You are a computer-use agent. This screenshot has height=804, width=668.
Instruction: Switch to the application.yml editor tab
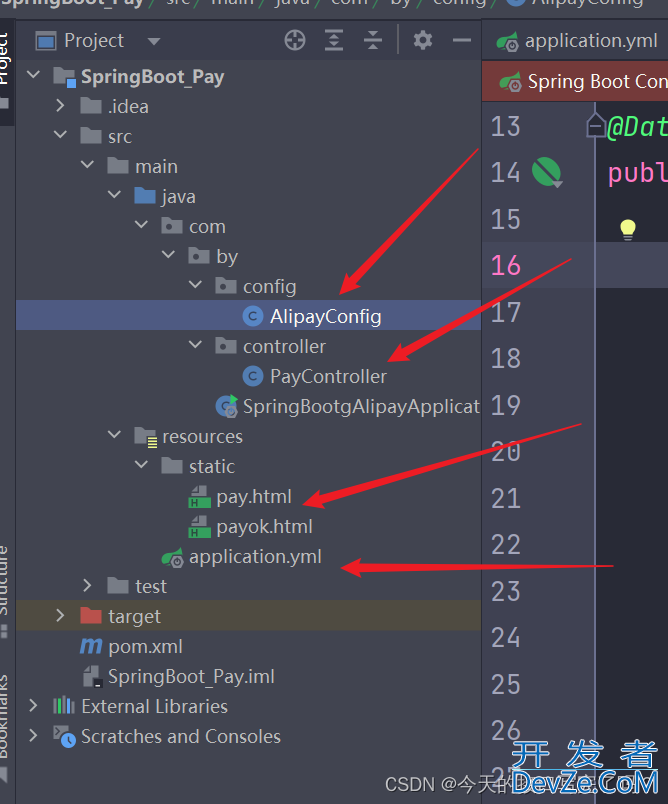[x=577, y=41]
